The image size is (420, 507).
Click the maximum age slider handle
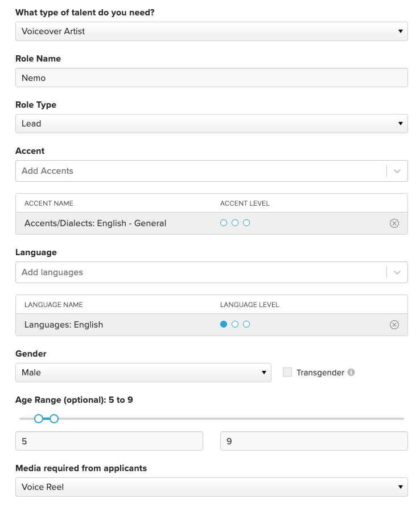(x=54, y=419)
